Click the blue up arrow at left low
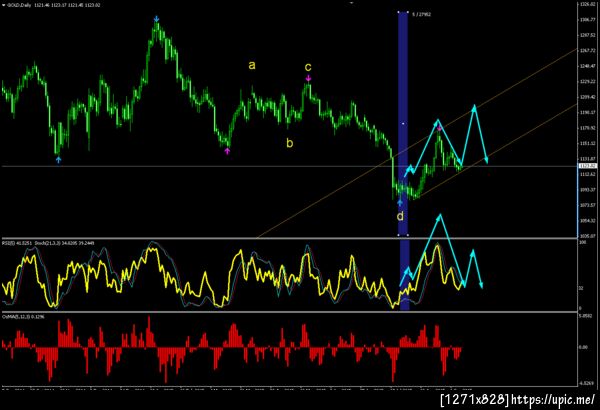Image resolution: width=600 pixels, height=410 pixels. click(58, 160)
